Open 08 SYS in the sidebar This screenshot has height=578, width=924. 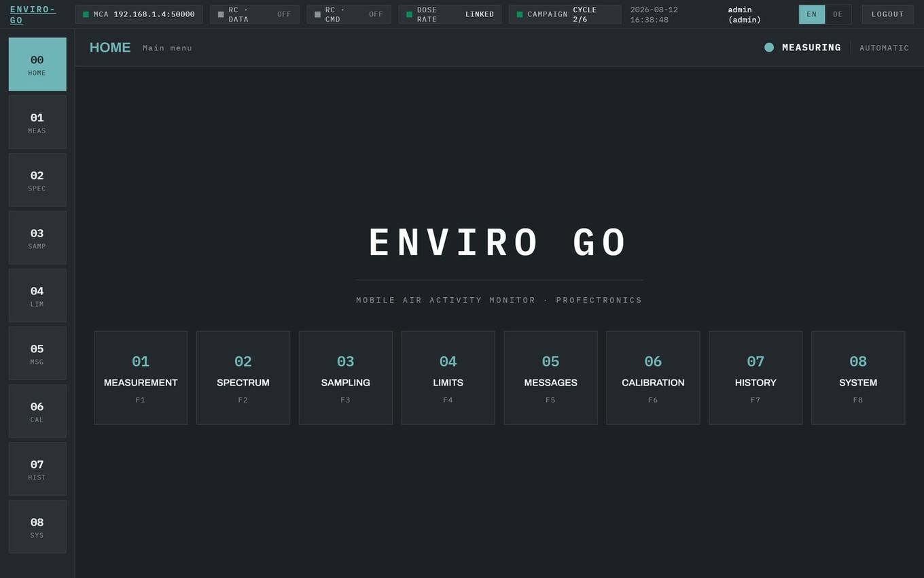[37, 527]
